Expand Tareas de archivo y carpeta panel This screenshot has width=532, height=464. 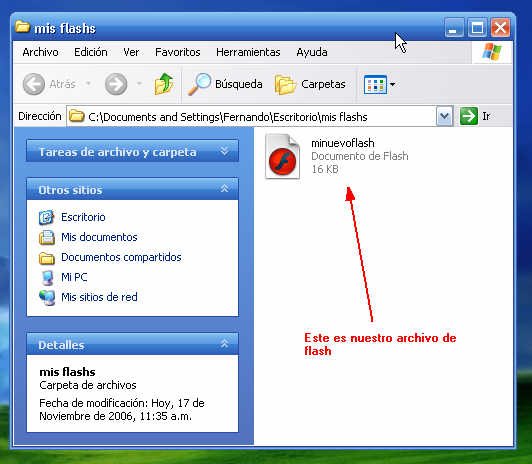224,151
